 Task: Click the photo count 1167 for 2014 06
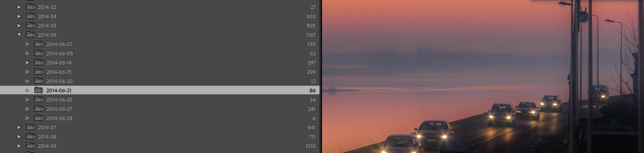click(x=311, y=35)
